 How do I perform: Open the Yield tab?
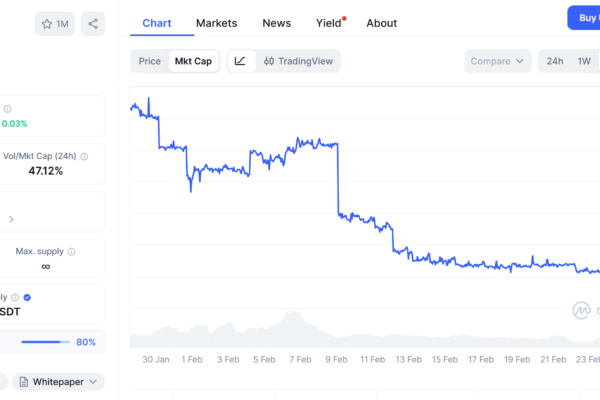[329, 23]
